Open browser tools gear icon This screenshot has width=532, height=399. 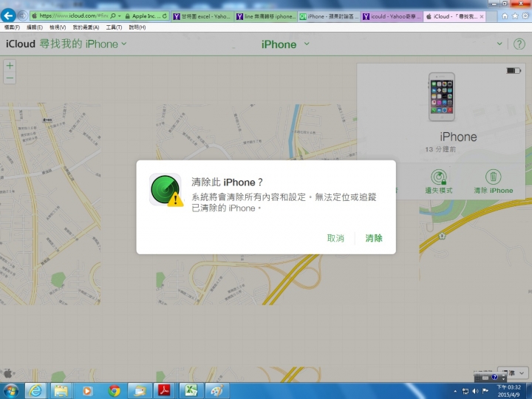(x=525, y=16)
